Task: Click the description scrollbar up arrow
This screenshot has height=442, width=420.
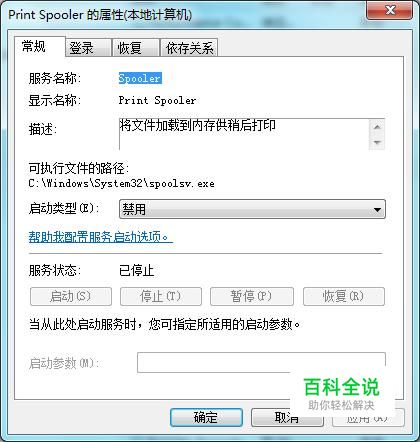Action: 377,127
